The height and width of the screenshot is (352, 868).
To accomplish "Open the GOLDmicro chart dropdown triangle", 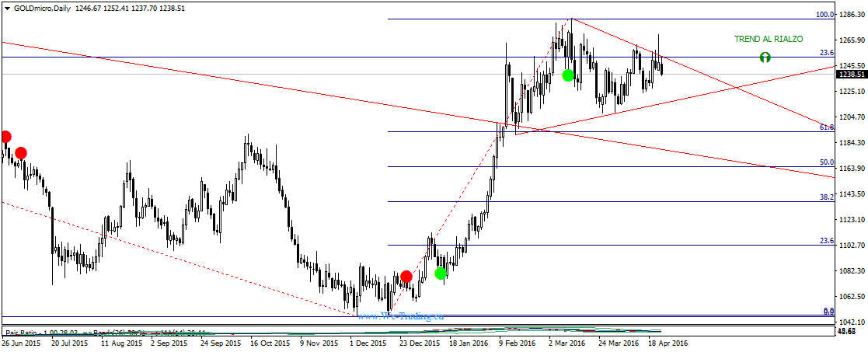I will click(x=7, y=7).
